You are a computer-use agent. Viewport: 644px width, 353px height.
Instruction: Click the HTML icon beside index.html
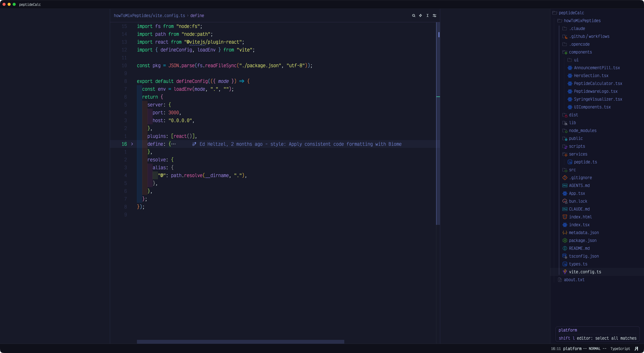click(x=565, y=217)
